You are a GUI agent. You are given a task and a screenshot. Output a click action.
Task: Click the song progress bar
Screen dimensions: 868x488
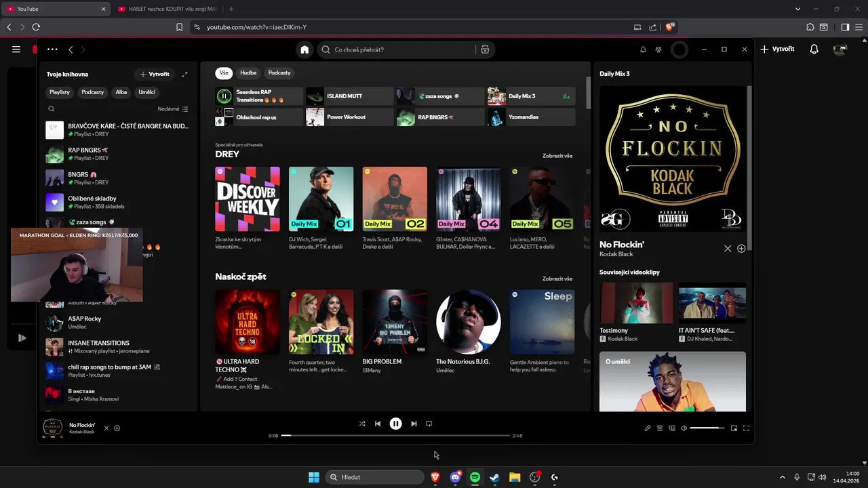395,435
